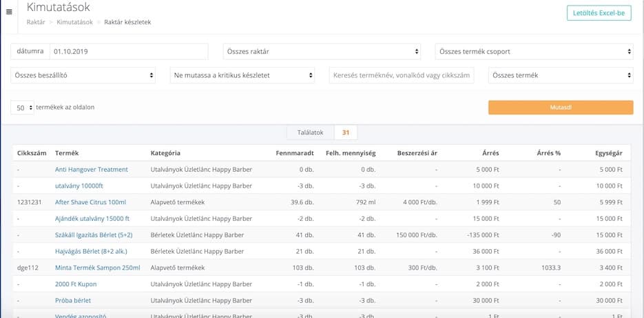644x318 pixels.
Task: Expand the Összes raktár dropdown
Action: (x=322, y=52)
